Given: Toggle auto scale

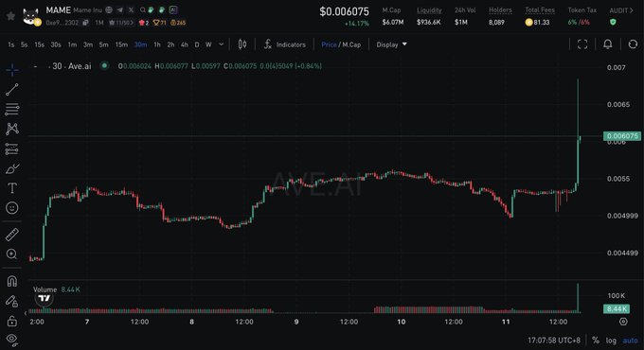Looking at the screenshot, I should click(631, 341).
